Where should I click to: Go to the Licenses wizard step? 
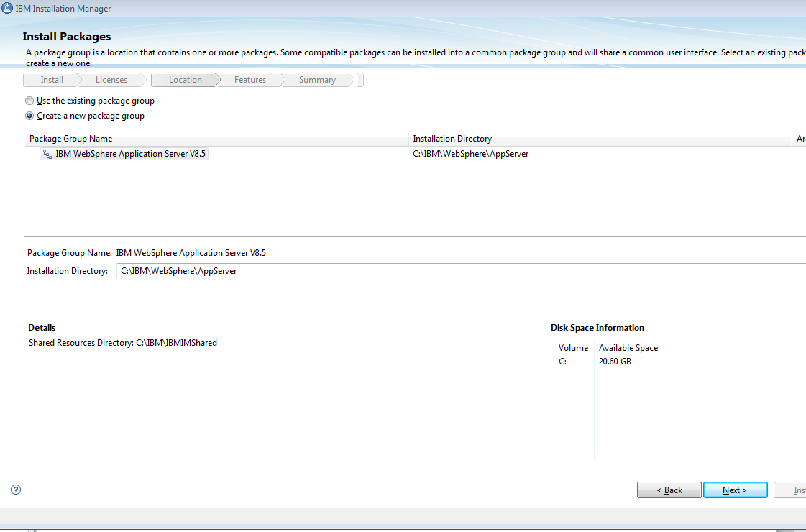(111, 80)
